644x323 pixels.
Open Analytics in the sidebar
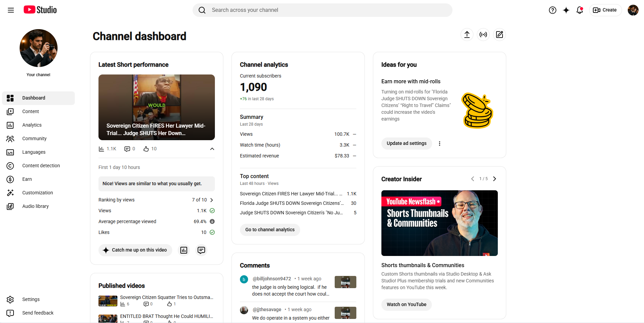(39, 125)
